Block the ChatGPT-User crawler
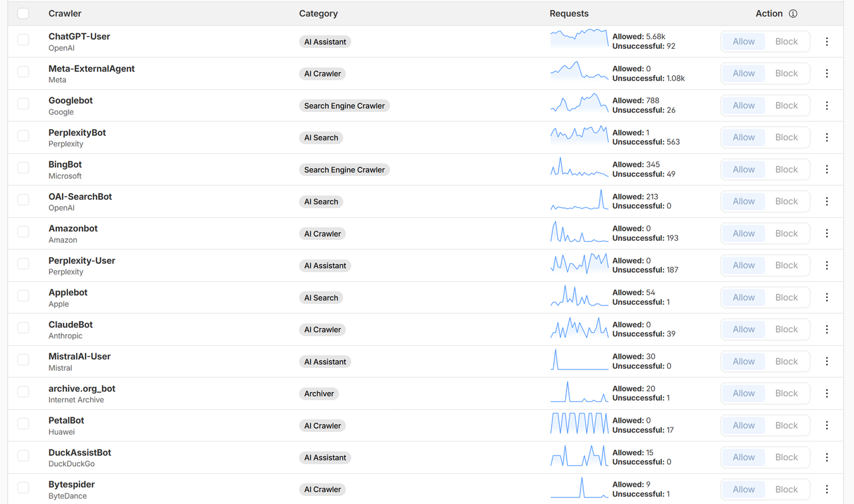The height and width of the screenshot is (504, 854). 787,41
